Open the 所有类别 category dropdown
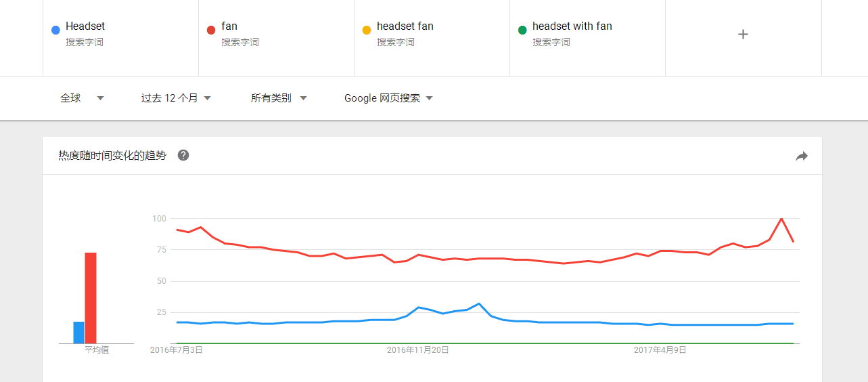 tap(279, 98)
